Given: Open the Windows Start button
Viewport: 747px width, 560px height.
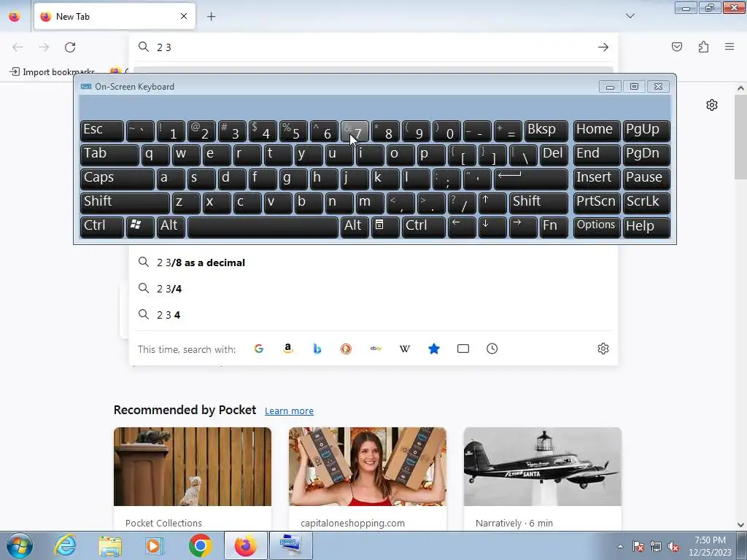Looking at the screenshot, I should (x=20, y=545).
